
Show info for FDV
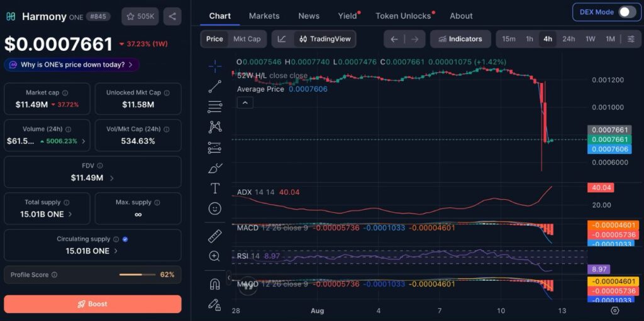pos(100,166)
